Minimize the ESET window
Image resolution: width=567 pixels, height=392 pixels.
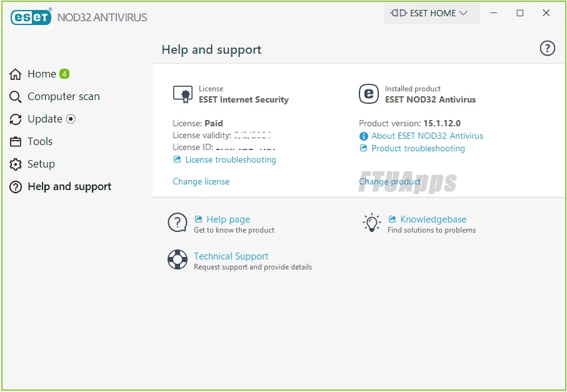tap(494, 13)
